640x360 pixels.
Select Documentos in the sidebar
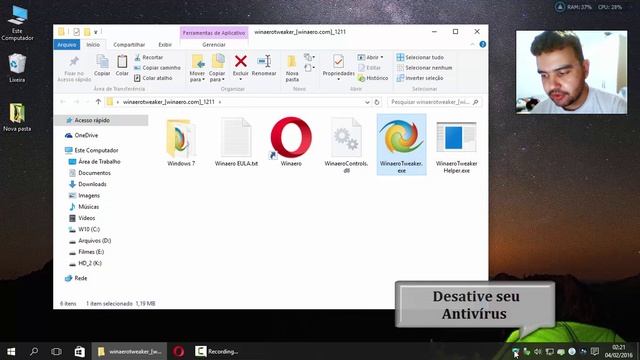pyautogui.click(x=90, y=173)
